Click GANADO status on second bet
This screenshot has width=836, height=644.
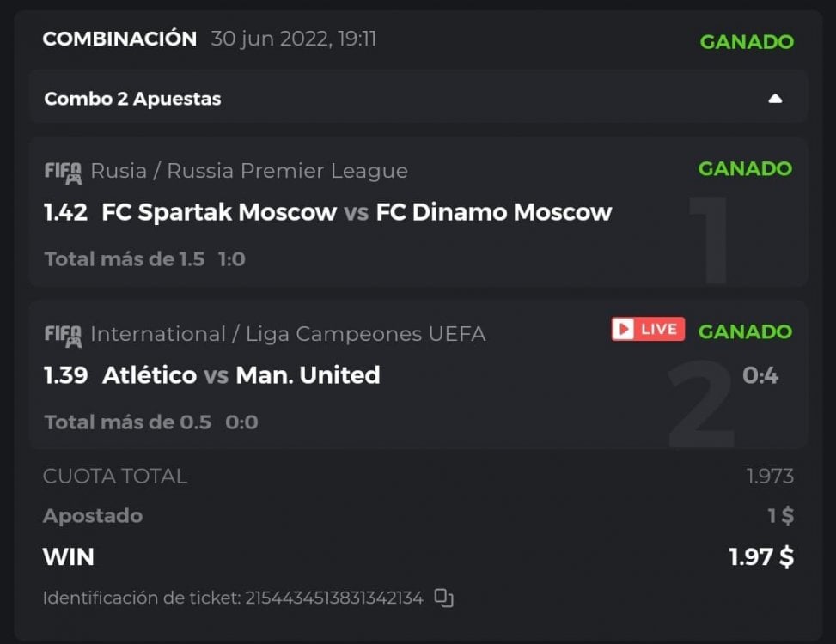point(745,331)
